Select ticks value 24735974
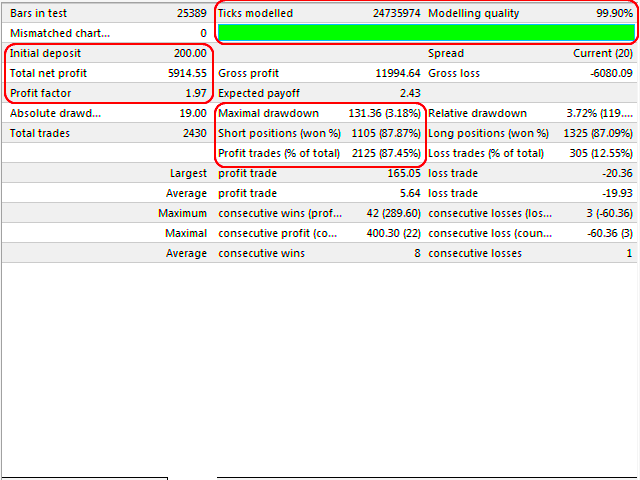640x480 pixels. (396, 13)
